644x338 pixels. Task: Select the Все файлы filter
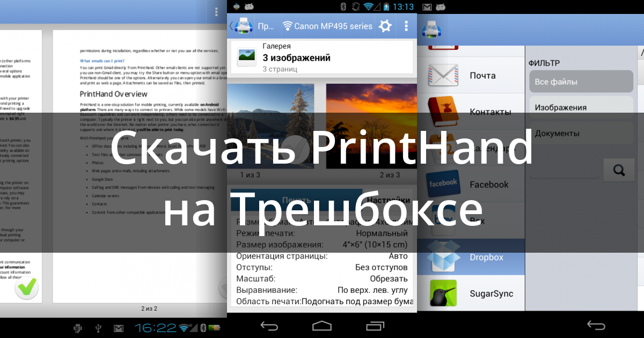pos(581,82)
